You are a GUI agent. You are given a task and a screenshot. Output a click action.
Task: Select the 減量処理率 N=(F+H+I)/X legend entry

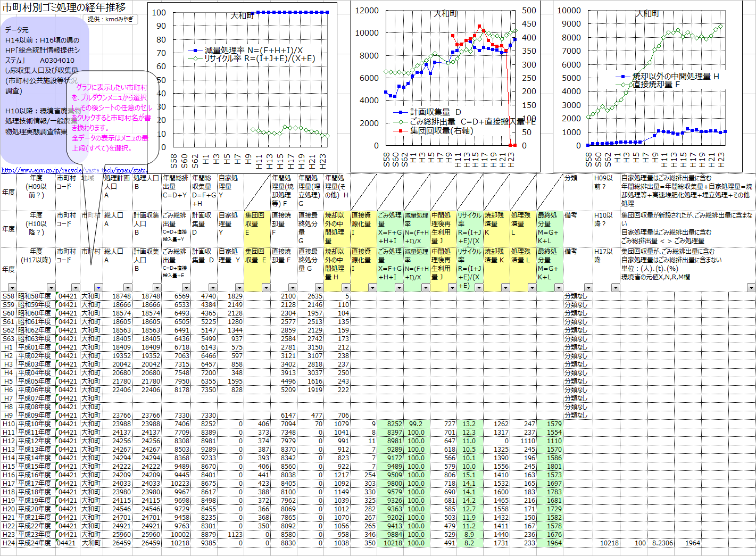coord(245,51)
